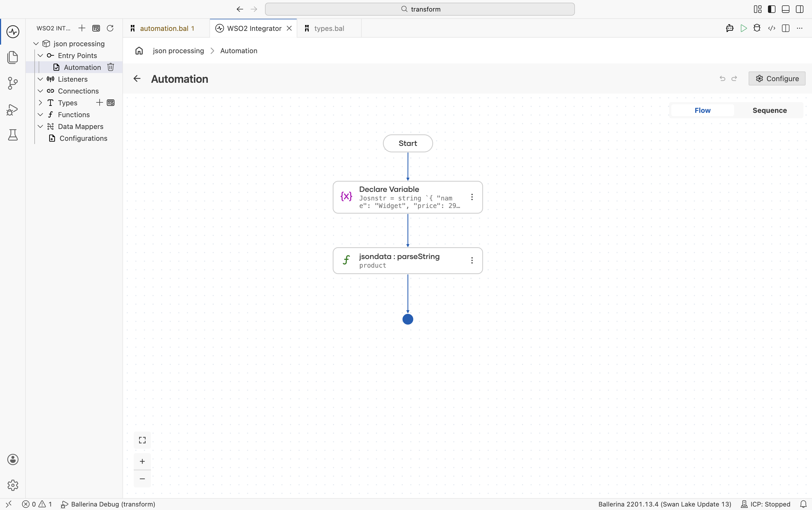Select the Start node
Screen dimensions: 812x510
(x=408, y=143)
